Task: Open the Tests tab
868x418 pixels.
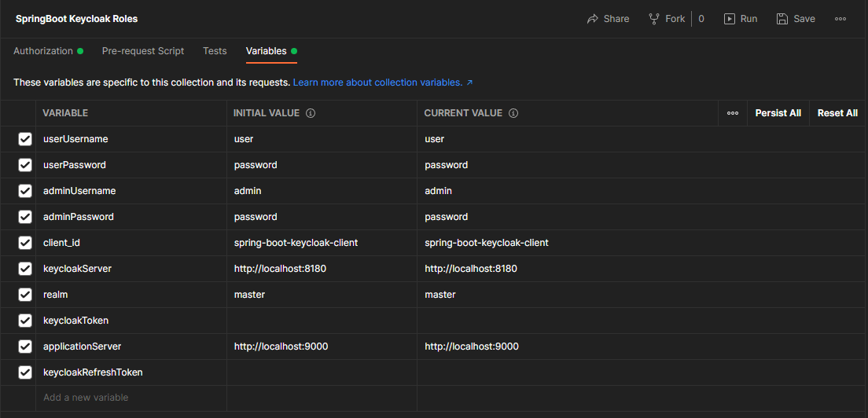Action: (x=215, y=51)
